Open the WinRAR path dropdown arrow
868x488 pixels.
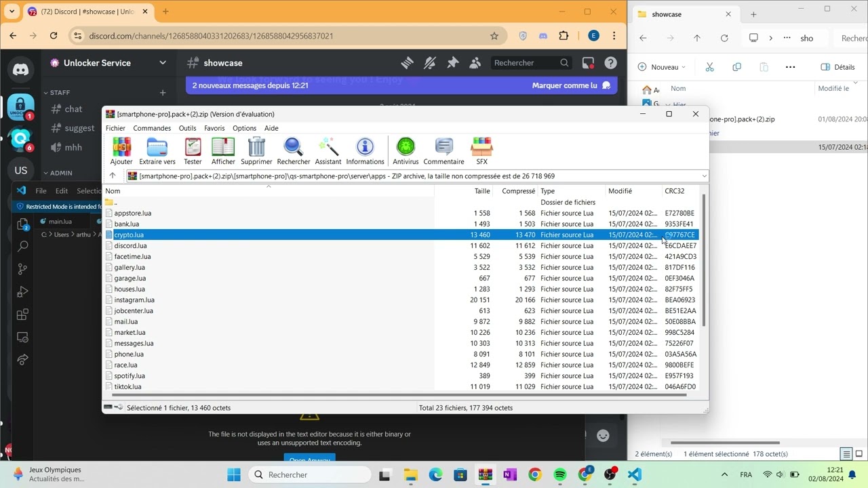(x=704, y=176)
